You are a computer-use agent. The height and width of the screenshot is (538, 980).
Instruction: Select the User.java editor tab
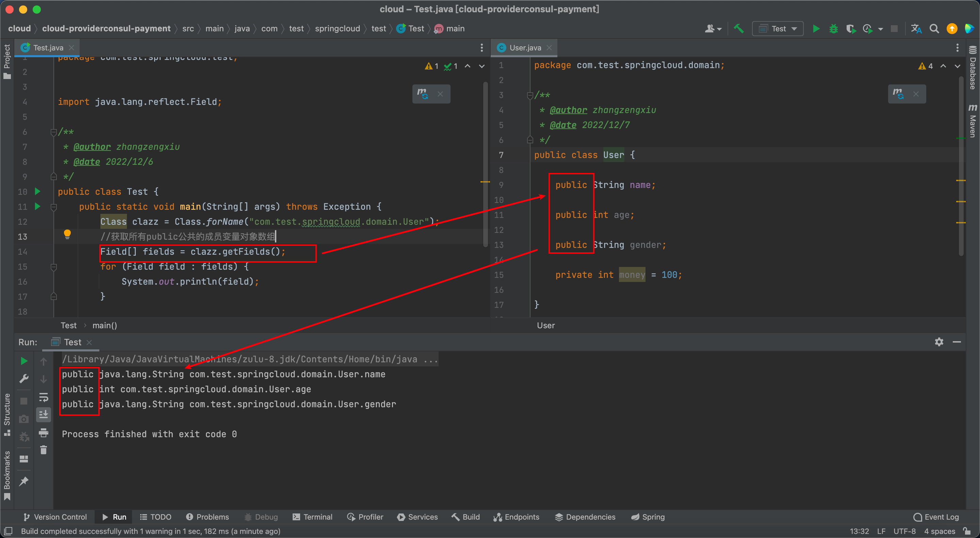525,48
